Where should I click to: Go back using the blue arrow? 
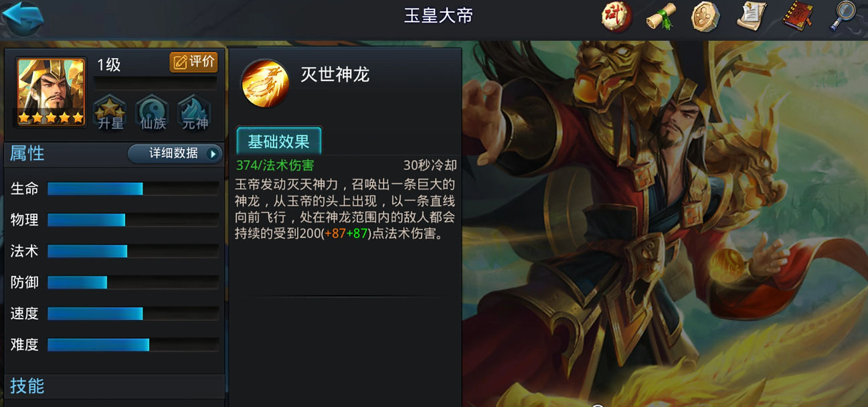pyautogui.click(x=23, y=17)
